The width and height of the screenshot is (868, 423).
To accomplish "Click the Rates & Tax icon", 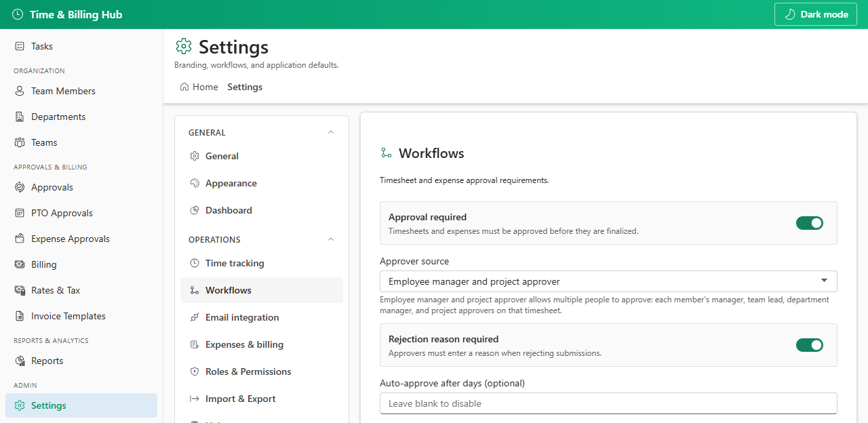I will click(20, 290).
